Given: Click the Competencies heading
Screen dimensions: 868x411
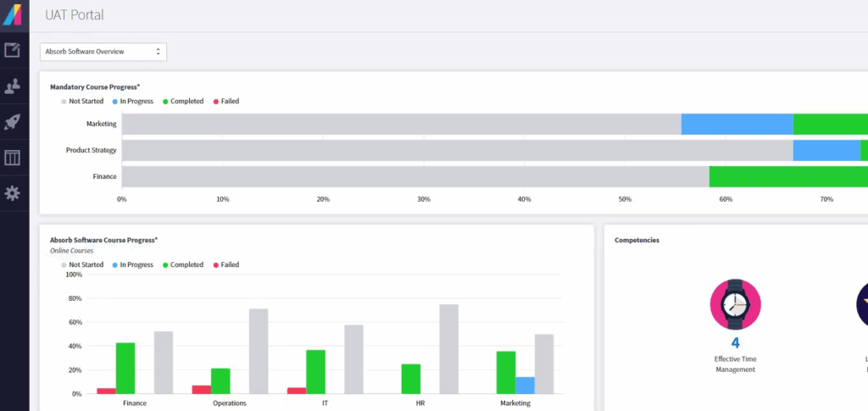Looking at the screenshot, I should (637, 240).
